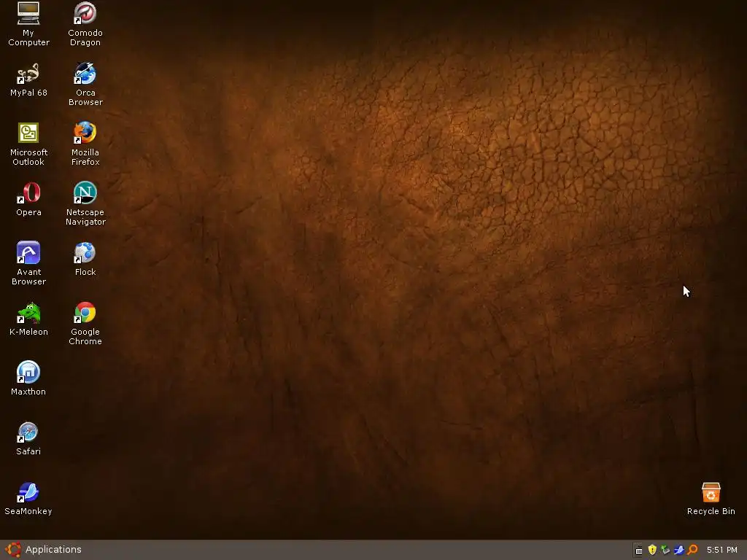Click the 5:51 PM taskbar clock
Screen dimensions: 747x560
click(721, 550)
